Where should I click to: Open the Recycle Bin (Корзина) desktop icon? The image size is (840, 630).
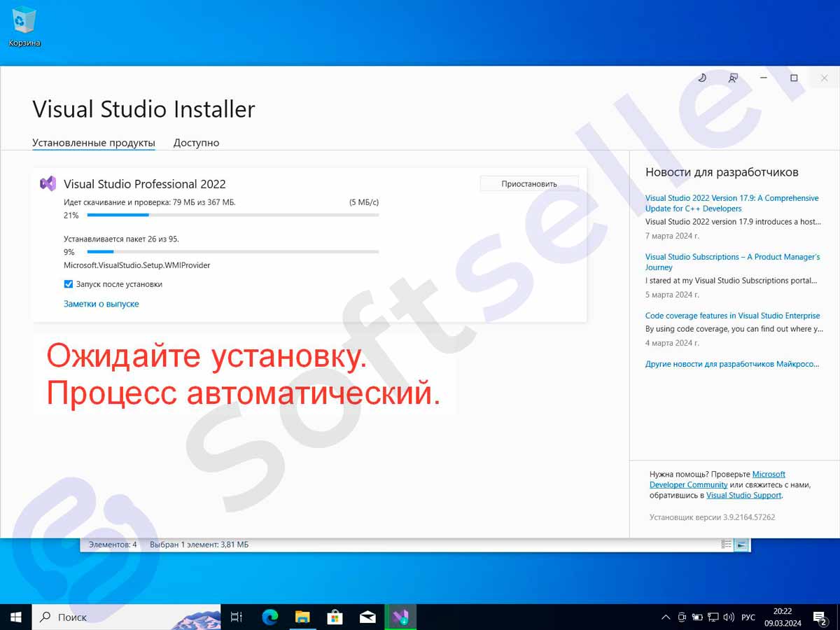[x=24, y=26]
